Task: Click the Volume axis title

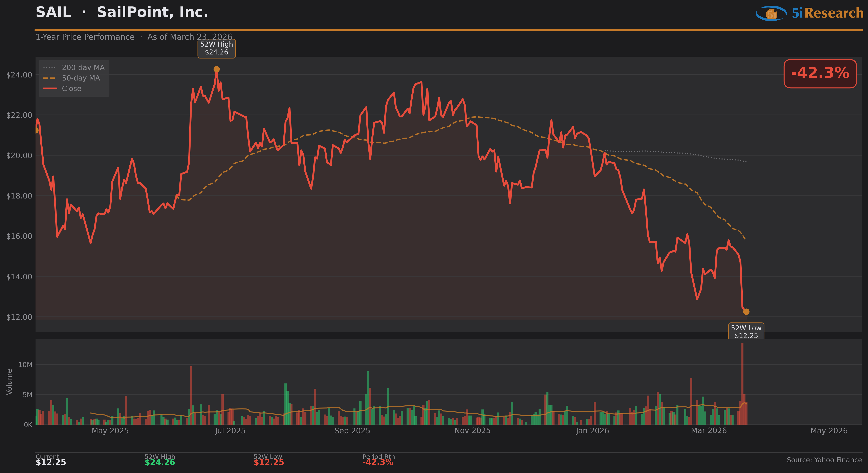Action: coord(9,382)
